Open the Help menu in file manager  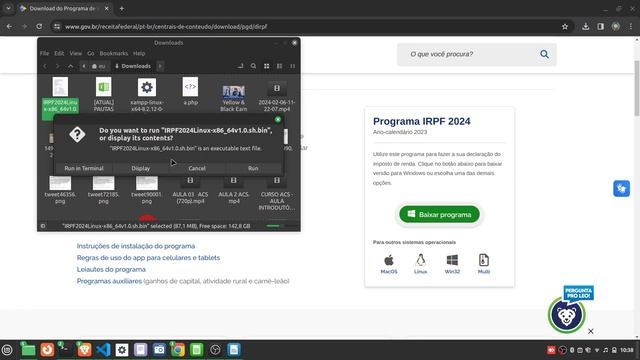(139, 53)
